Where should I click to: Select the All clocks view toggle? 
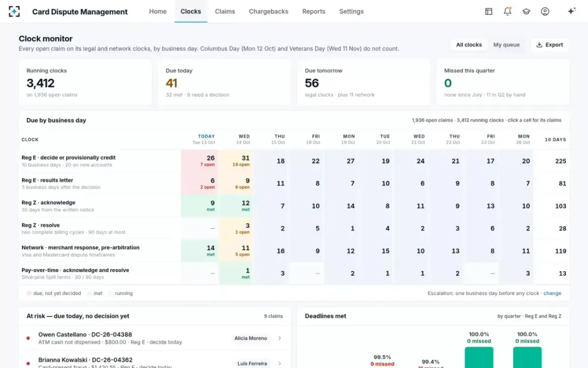pos(469,45)
